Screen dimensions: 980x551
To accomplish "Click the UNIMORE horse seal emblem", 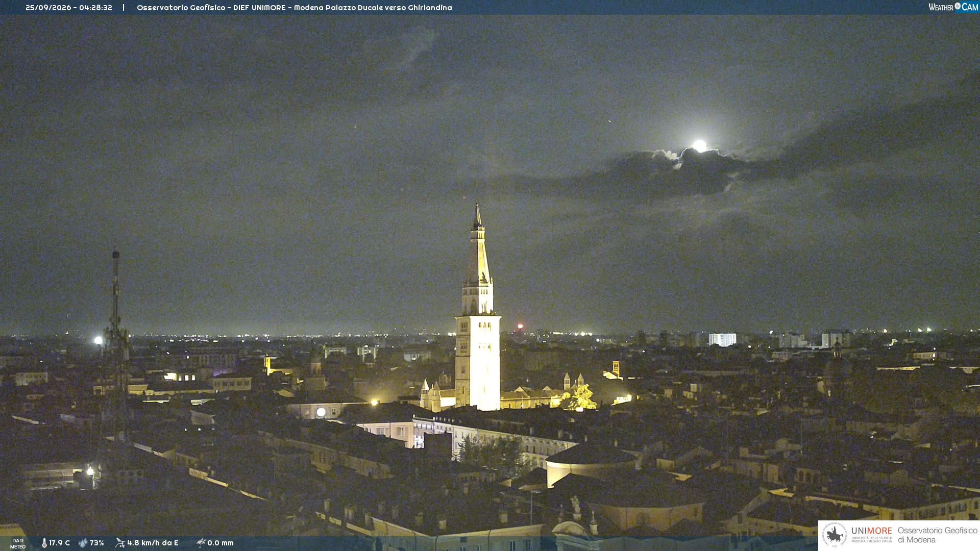I will [x=835, y=535].
